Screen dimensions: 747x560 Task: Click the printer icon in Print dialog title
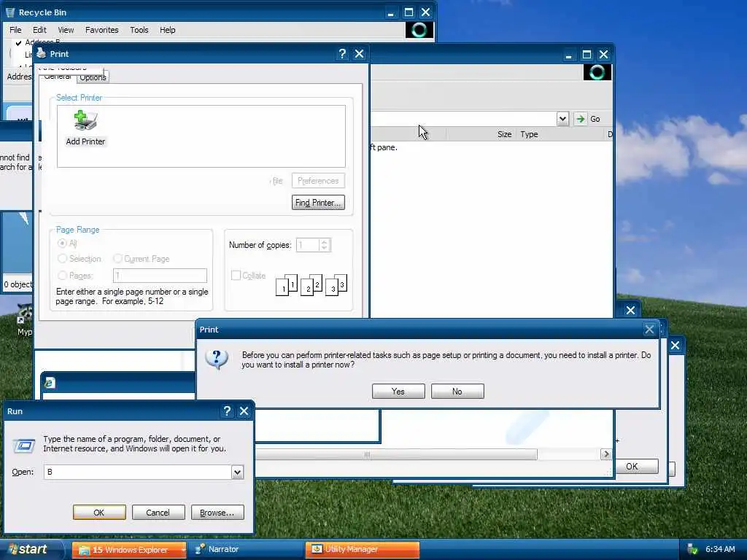[x=42, y=53]
